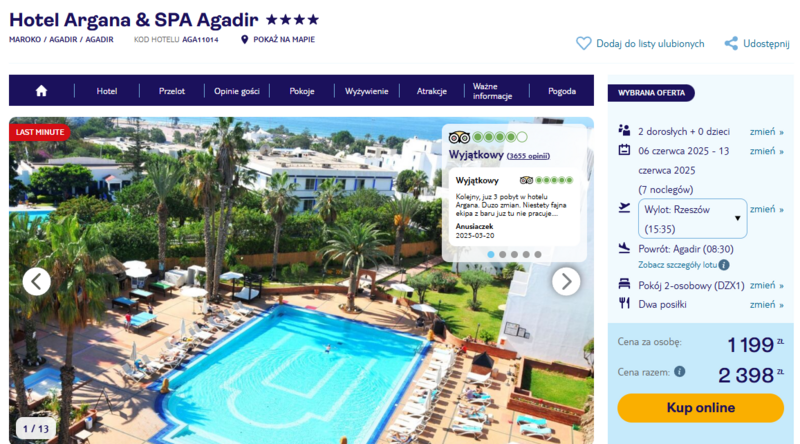Go to previous photo with left arrow
Screen dimensions: 800x444
[37, 281]
